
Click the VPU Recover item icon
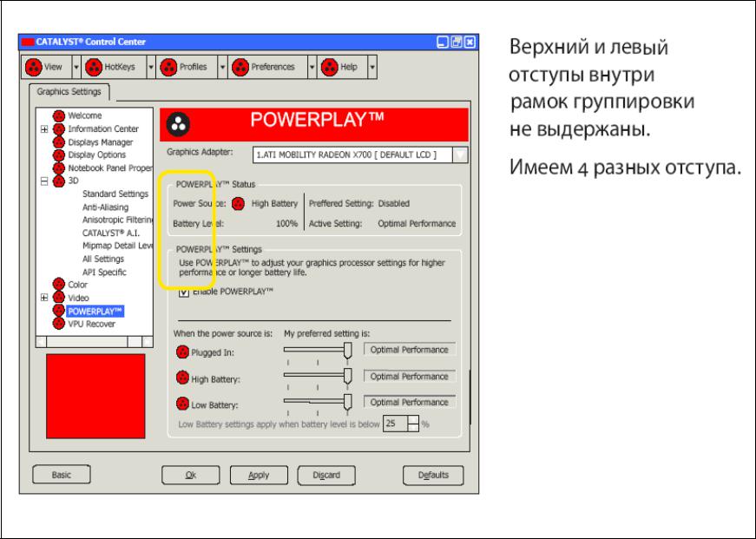point(59,324)
